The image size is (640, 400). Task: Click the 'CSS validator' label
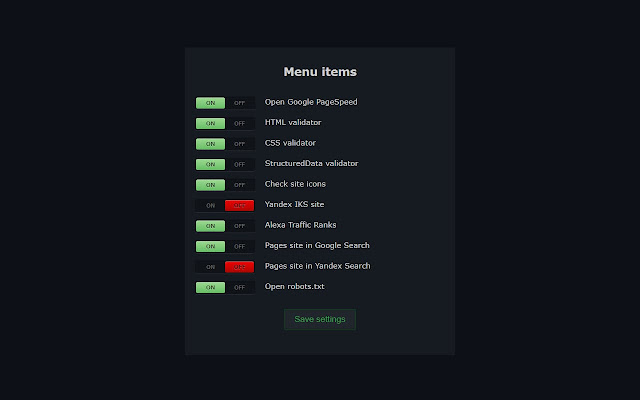point(290,143)
